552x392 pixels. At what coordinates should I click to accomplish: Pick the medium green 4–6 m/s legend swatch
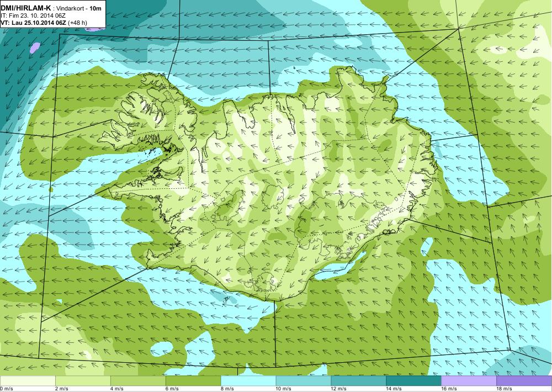138,381
